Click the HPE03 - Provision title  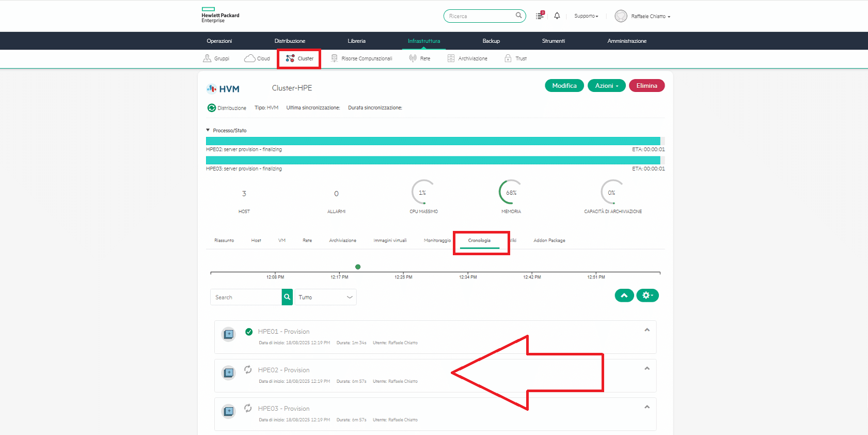click(283, 409)
